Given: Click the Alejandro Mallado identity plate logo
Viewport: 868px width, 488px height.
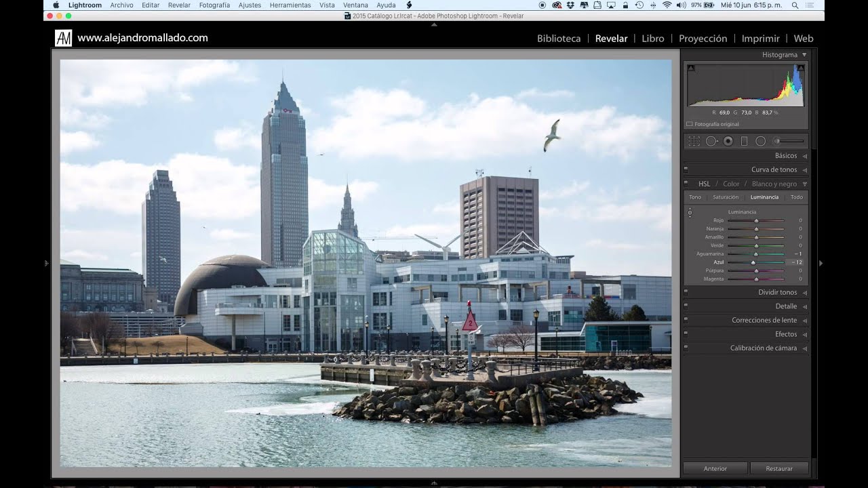Looking at the screenshot, I should [63, 38].
